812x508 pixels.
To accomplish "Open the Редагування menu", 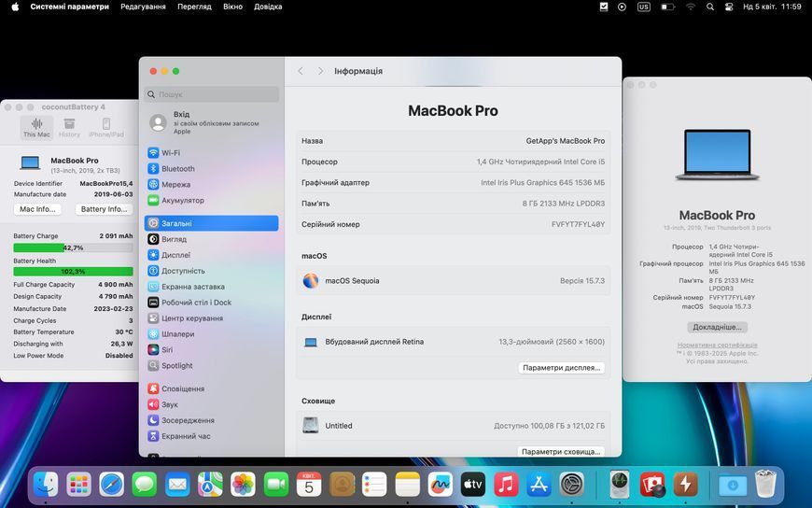I will [x=143, y=7].
